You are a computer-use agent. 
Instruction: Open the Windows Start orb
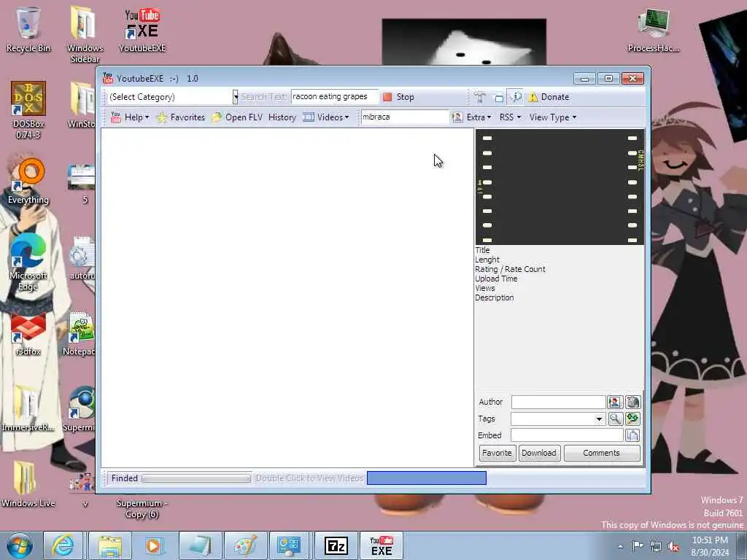click(x=19, y=545)
